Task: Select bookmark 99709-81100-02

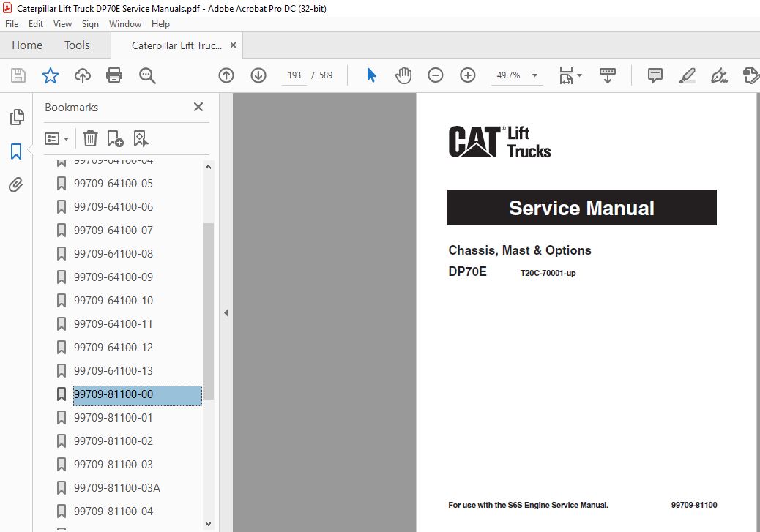Action: point(113,441)
